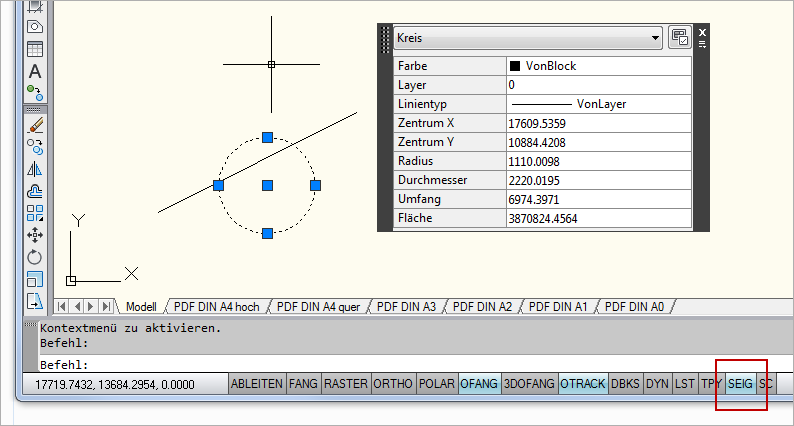This screenshot has width=794, height=426.
Task: Select the Erase tool icon
Action: (35, 125)
